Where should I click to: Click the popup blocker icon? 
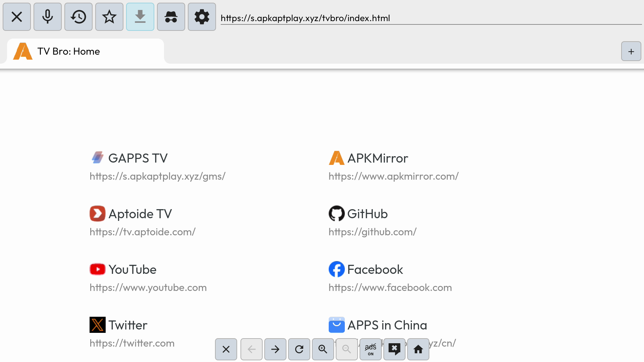(x=394, y=349)
